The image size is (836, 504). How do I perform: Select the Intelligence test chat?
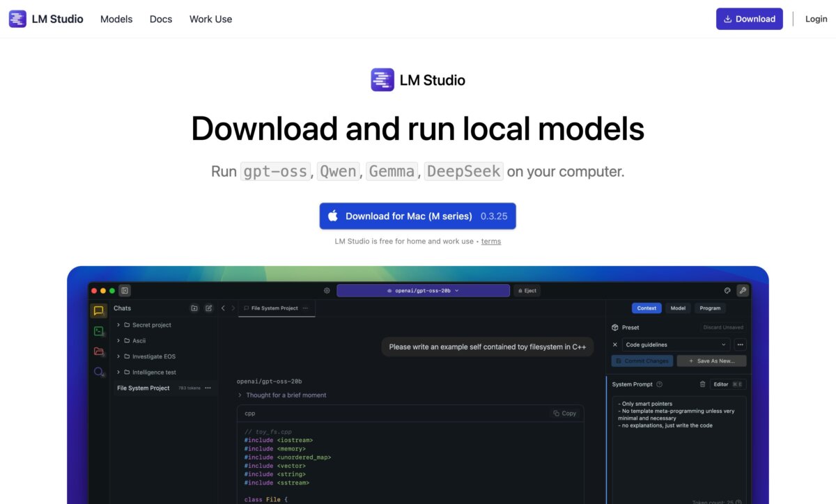pyautogui.click(x=153, y=372)
